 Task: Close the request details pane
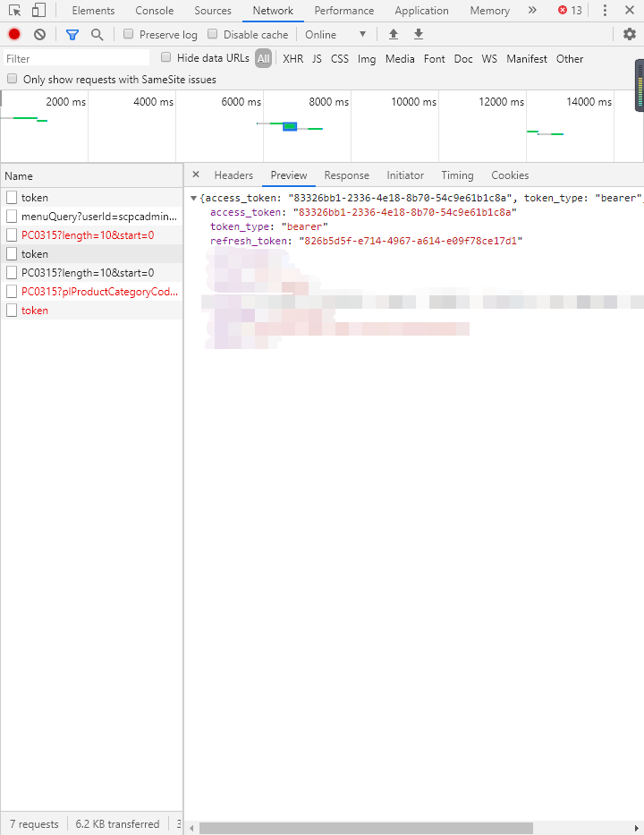pyautogui.click(x=196, y=175)
